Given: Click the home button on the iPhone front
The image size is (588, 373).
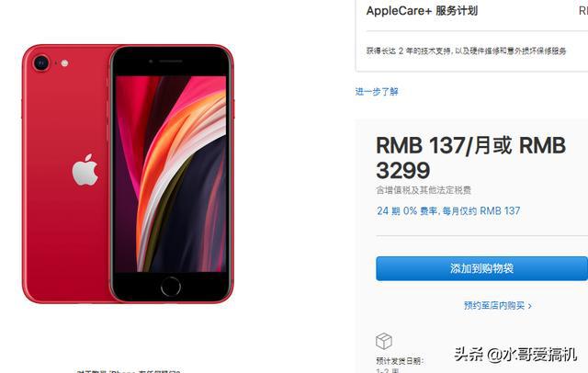Looking at the screenshot, I should tap(171, 287).
